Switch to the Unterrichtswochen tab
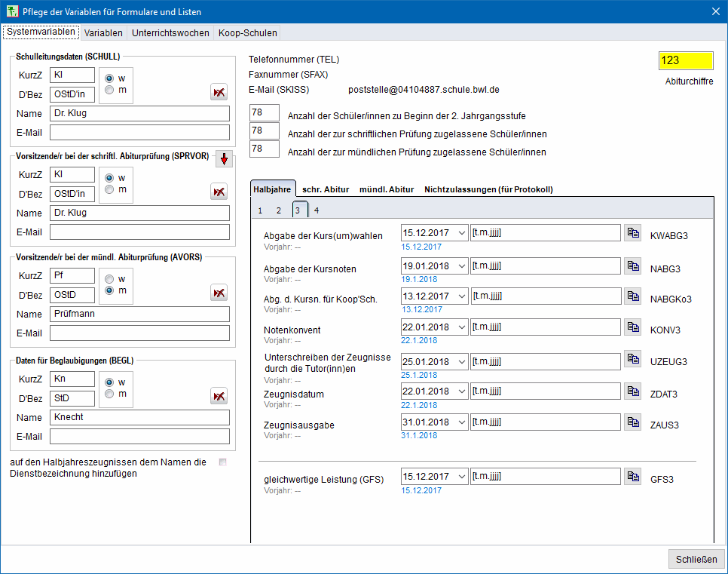Image resolution: width=728 pixels, height=574 pixels. 170,32
